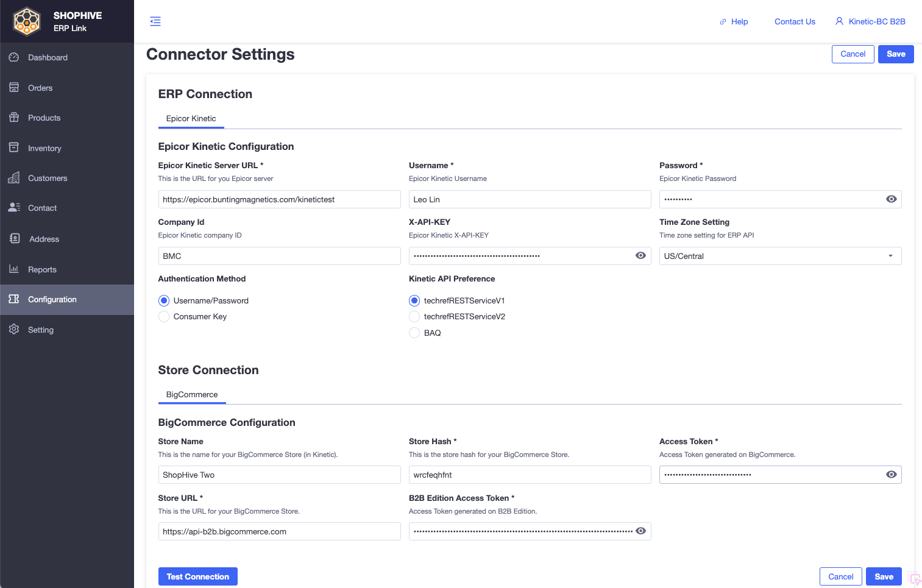Click the Inventory icon in sidebar
922x588 pixels.
[x=14, y=147]
